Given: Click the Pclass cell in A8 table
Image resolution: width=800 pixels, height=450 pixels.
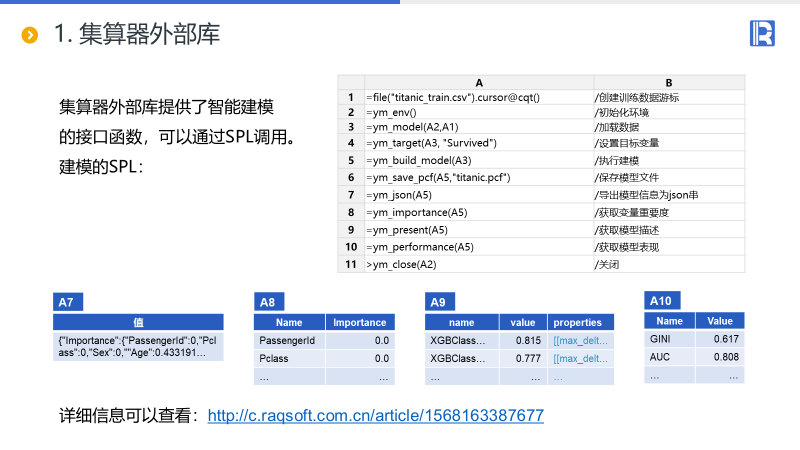Looking at the screenshot, I should click(289, 359).
